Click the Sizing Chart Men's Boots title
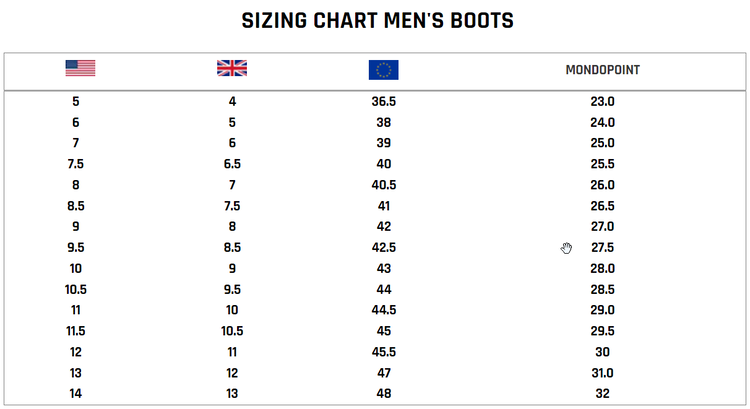The image size is (750, 409). point(377,21)
